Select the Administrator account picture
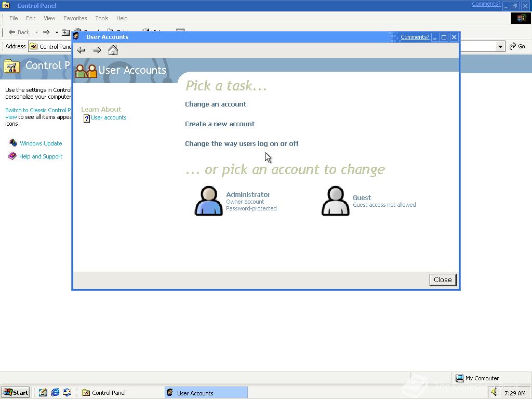The image size is (532, 399). (x=209, y=201)
